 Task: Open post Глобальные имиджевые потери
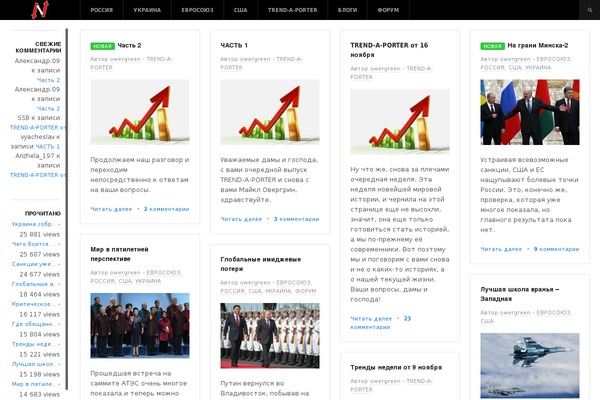click(x=261, y=264)
